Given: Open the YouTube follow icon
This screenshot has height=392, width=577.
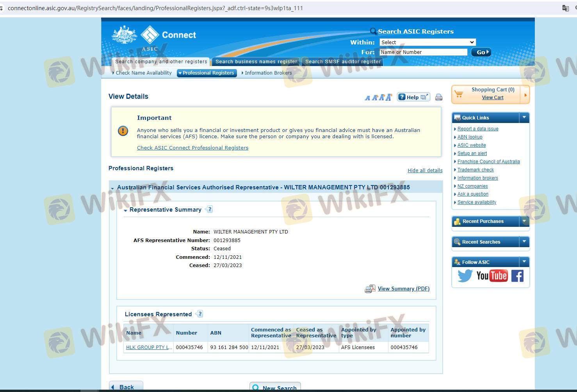Looking at the screenshot, I should 492,276.
